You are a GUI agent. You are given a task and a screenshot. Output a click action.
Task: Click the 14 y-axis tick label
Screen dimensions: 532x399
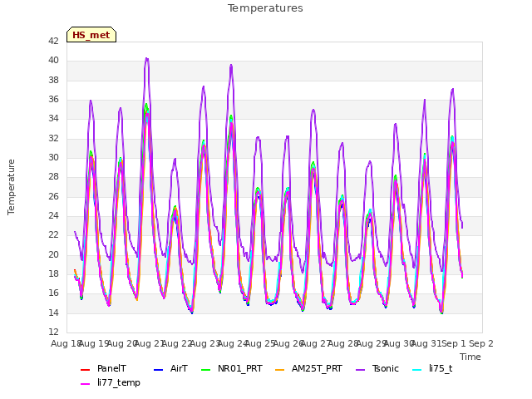[x=53, y=313]
